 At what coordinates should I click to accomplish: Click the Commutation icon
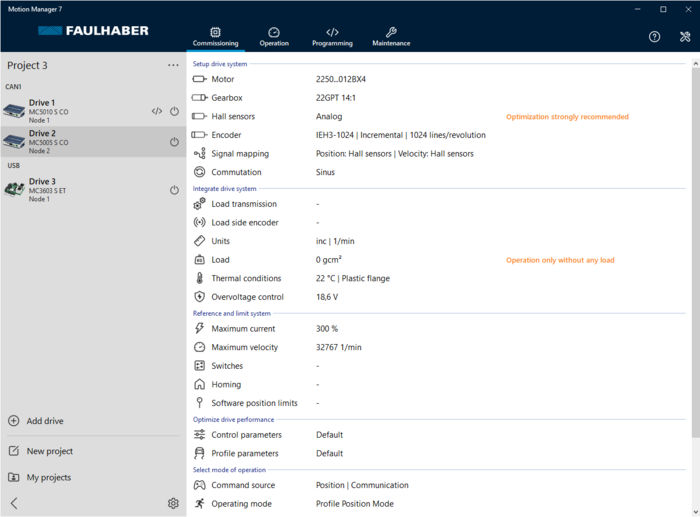point(200,172)
